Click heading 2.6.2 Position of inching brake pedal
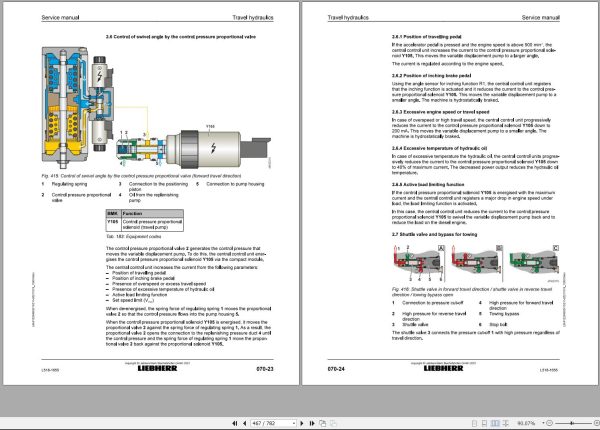Screen dimensions: 600x430 (431, 76)
